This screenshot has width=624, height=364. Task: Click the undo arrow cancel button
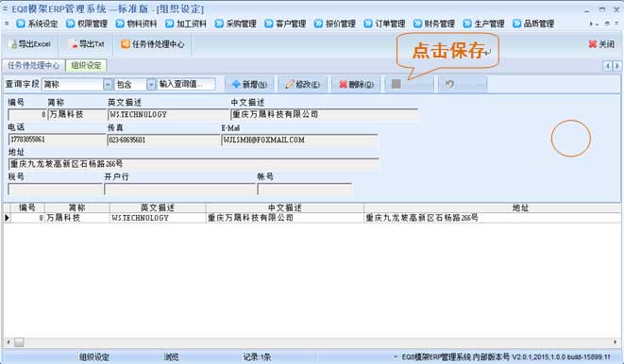[463, 84]
